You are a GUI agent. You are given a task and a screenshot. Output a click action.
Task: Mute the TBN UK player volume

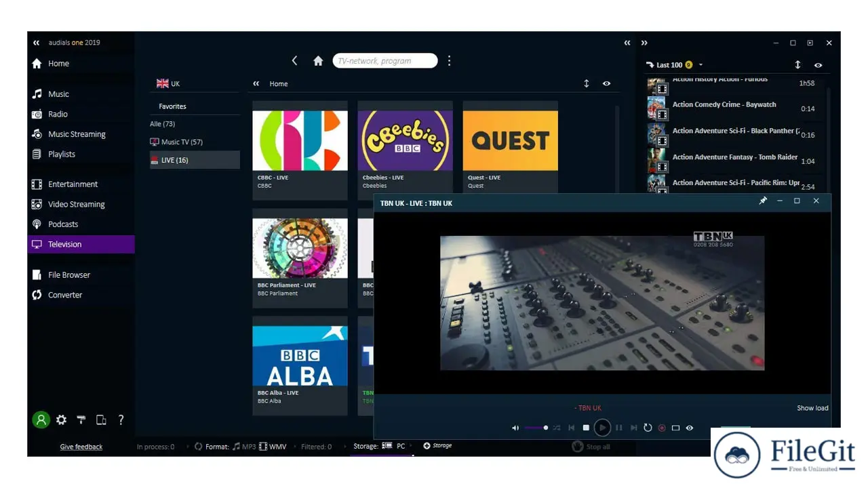[515, 428]
